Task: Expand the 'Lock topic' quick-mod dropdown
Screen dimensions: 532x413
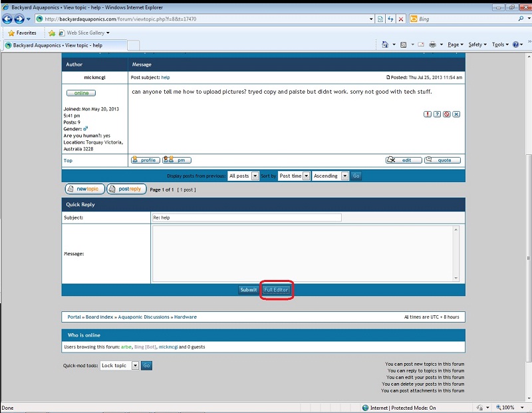Action: [x=119, y=366]
